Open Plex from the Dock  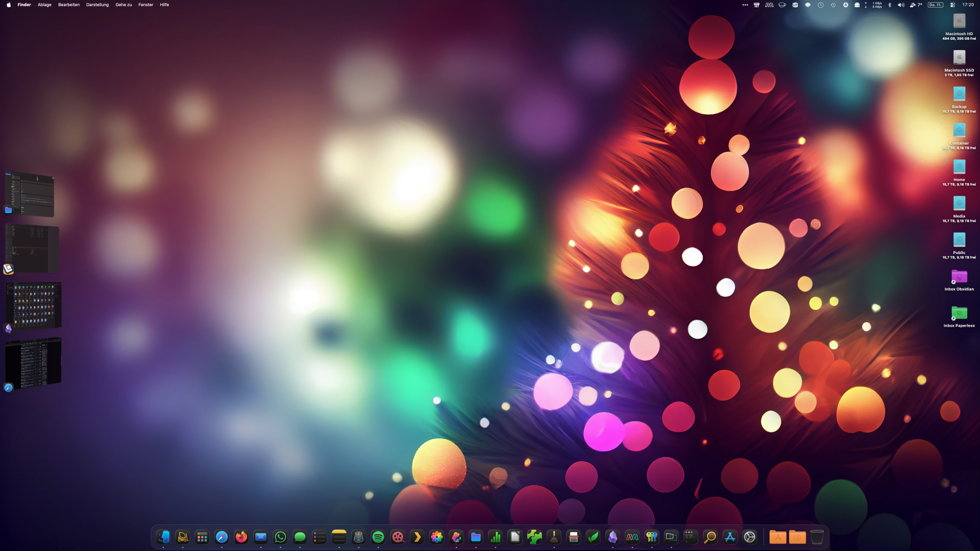point(418,537)
